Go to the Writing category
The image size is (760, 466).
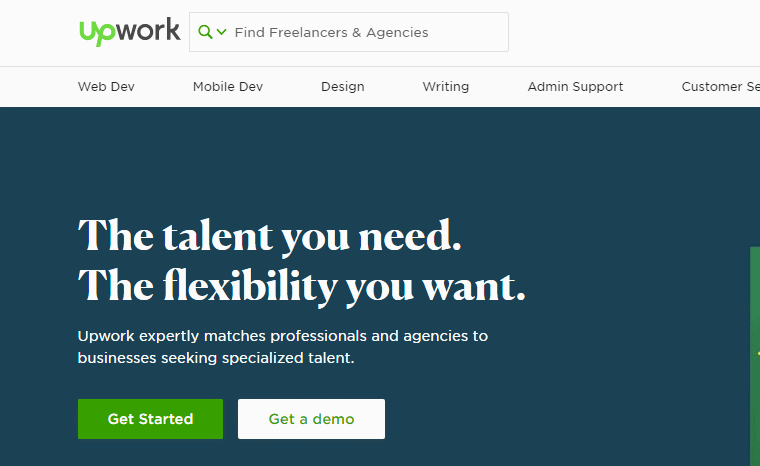[446, 86]
